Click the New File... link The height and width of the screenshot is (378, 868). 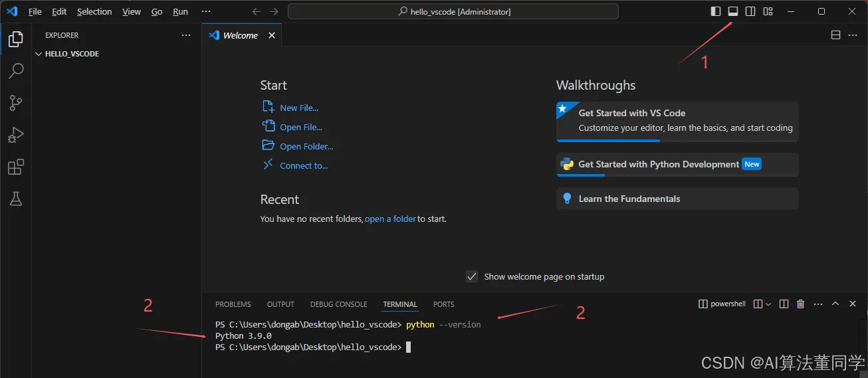(299, 108)
